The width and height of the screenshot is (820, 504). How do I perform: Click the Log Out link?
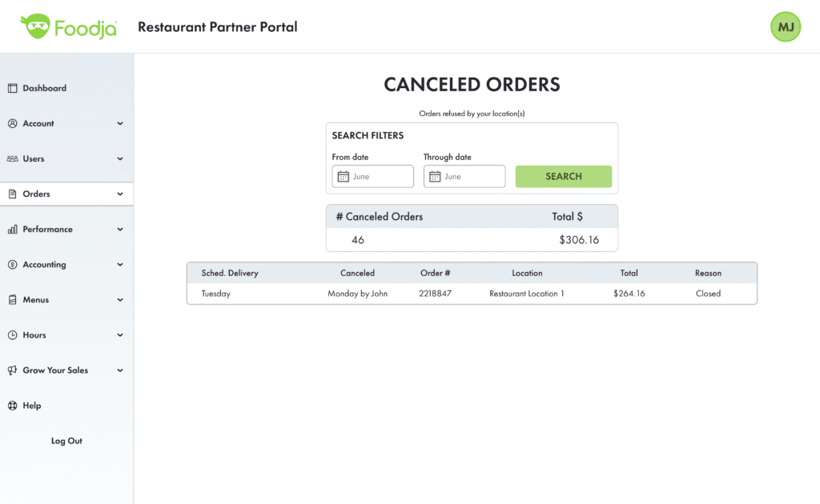coord(66,441)
